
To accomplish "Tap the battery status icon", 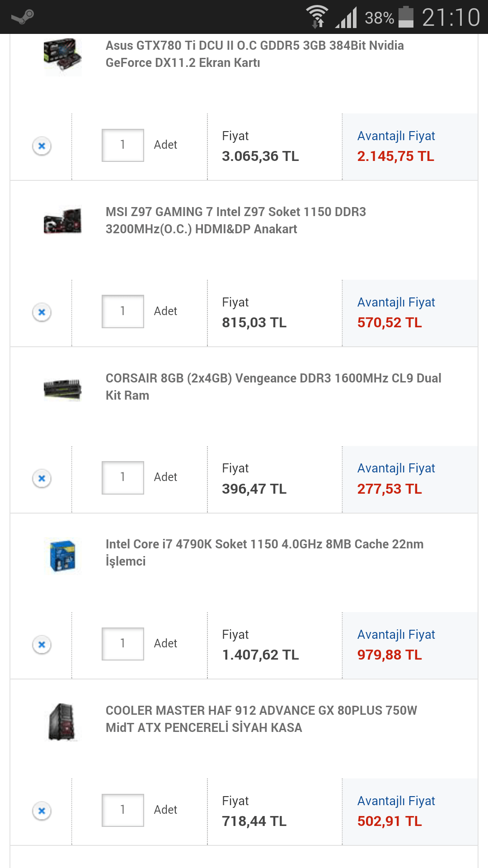I will (x=406, y=17).
